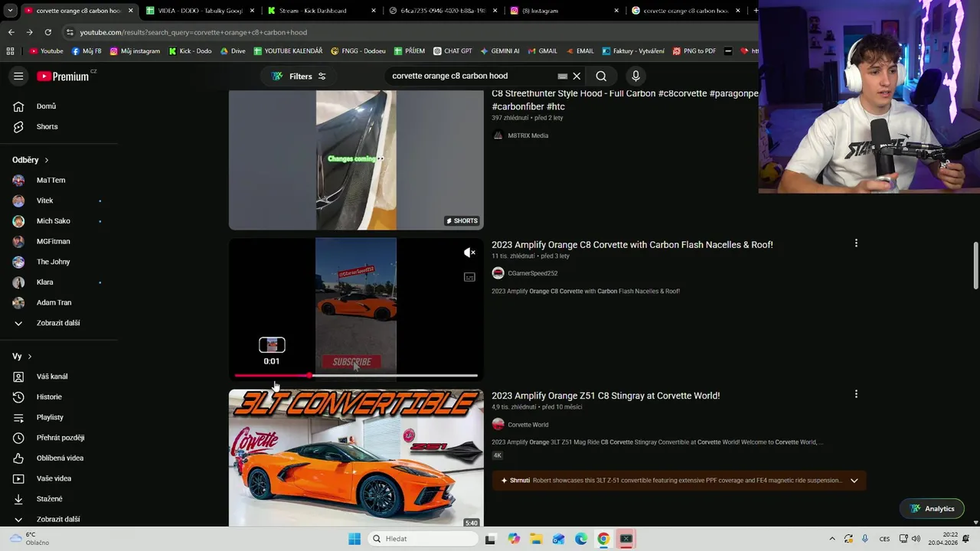Open MaTTem channel subscription
Screen dimensions: 980x551
tap(51, 180)
